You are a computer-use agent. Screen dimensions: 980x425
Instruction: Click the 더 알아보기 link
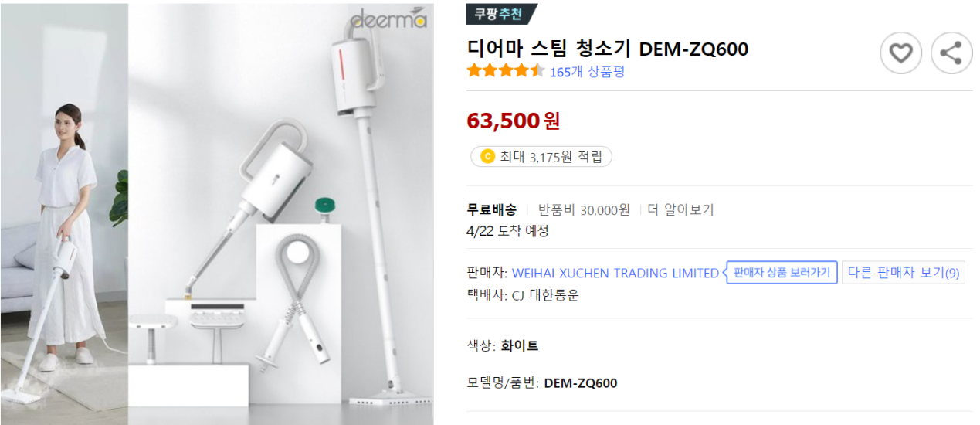(x=680, y=209)
